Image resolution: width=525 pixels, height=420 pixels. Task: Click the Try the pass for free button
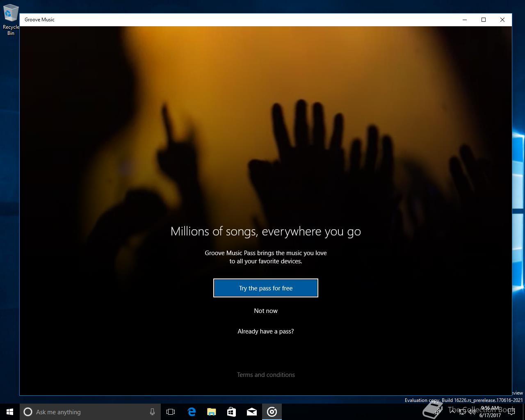266,288
